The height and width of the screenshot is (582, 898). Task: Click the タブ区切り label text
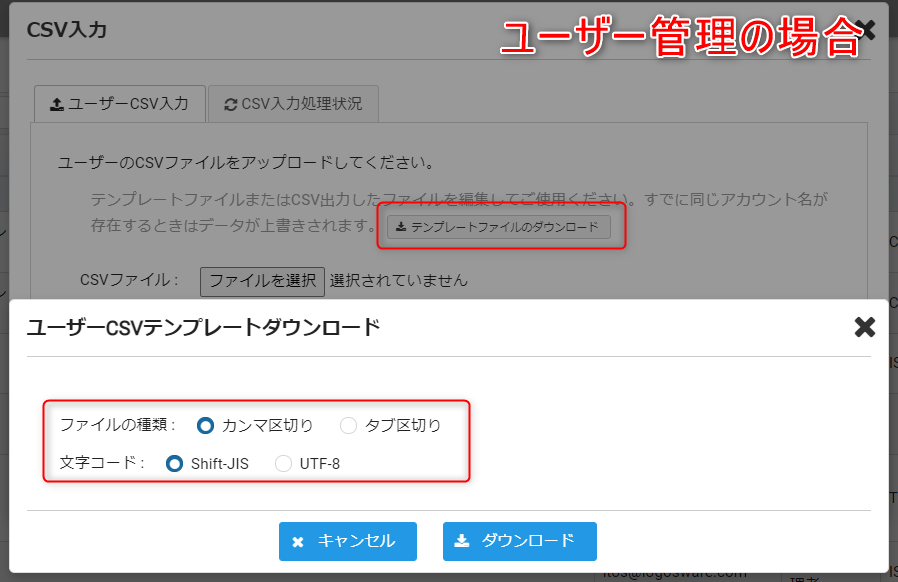pos(403,426)
